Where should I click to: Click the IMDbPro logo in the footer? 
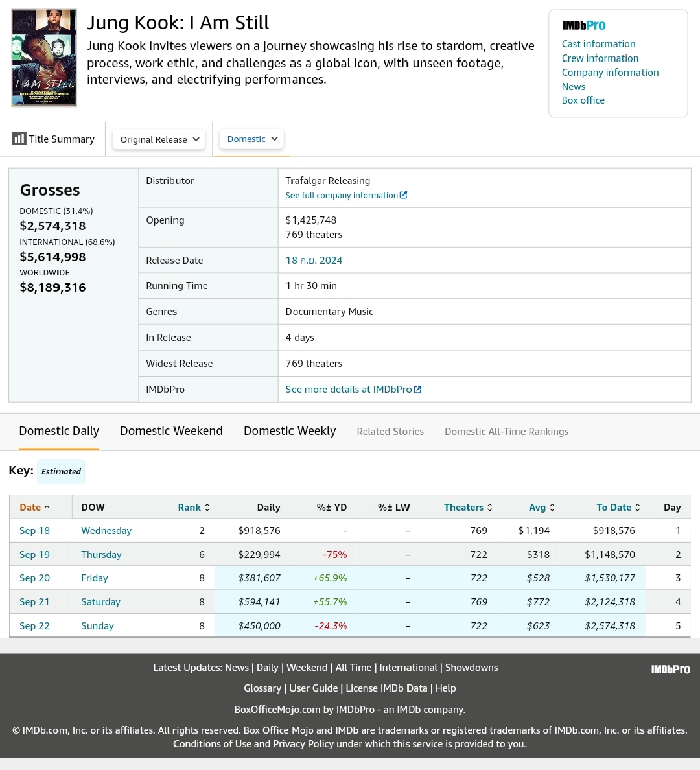pyautogui.click(x=671, y=670)
